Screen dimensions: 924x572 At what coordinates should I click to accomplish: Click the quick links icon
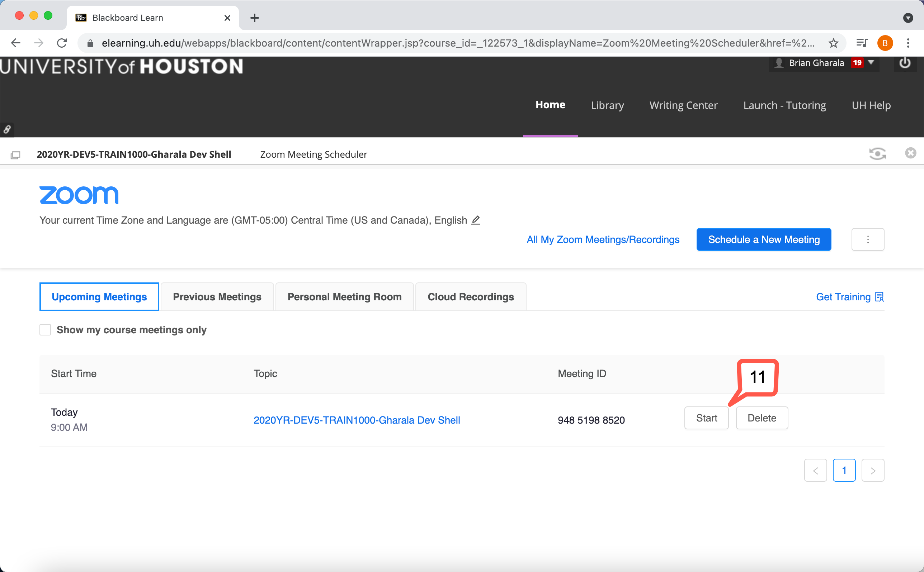coord(7,130)
